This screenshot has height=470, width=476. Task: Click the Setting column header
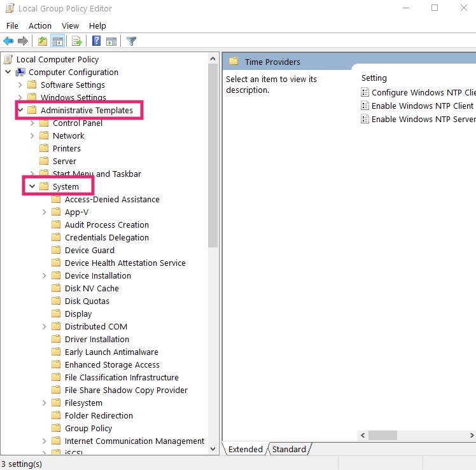click(x=374, y=78)
